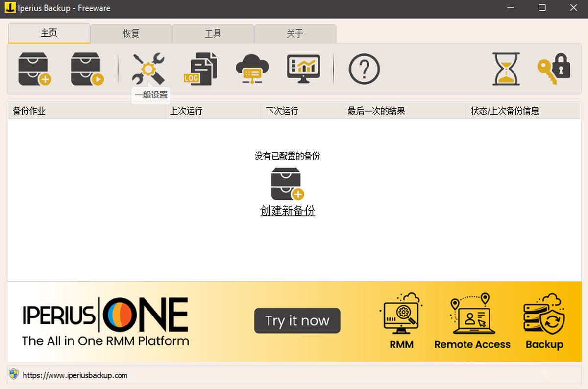Open the monitoring dashboard screen icon
Image resolution: width=588 pixels, height=389 pixels.
click(303, 69)
